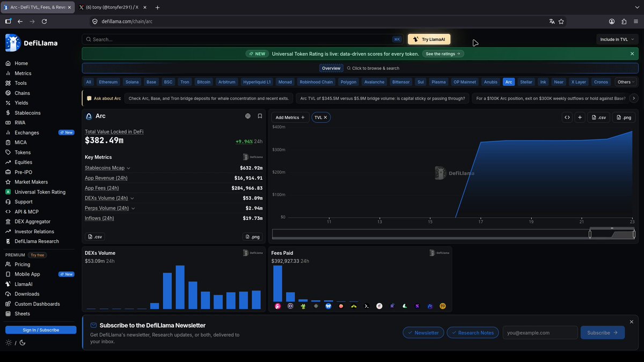This screenshot has height=362, width=644.
Task: Click the right handle of the chart range slider
Action: click(634, 234)
